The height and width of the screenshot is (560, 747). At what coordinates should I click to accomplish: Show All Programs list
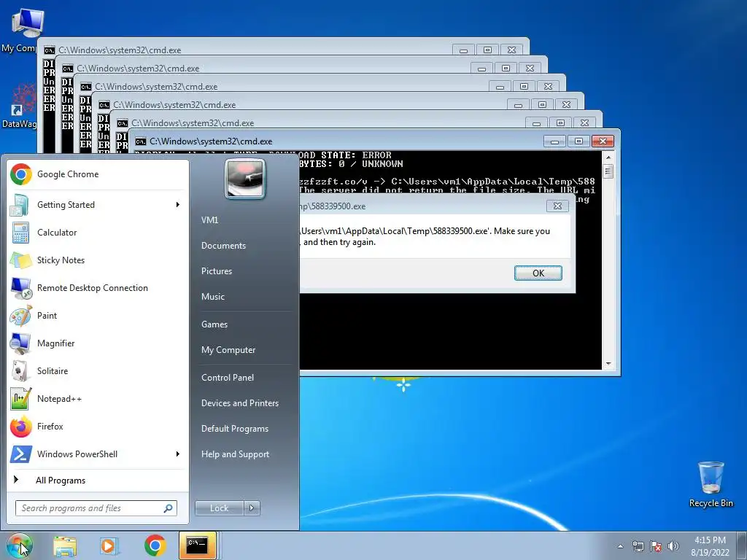click(98, 480)
